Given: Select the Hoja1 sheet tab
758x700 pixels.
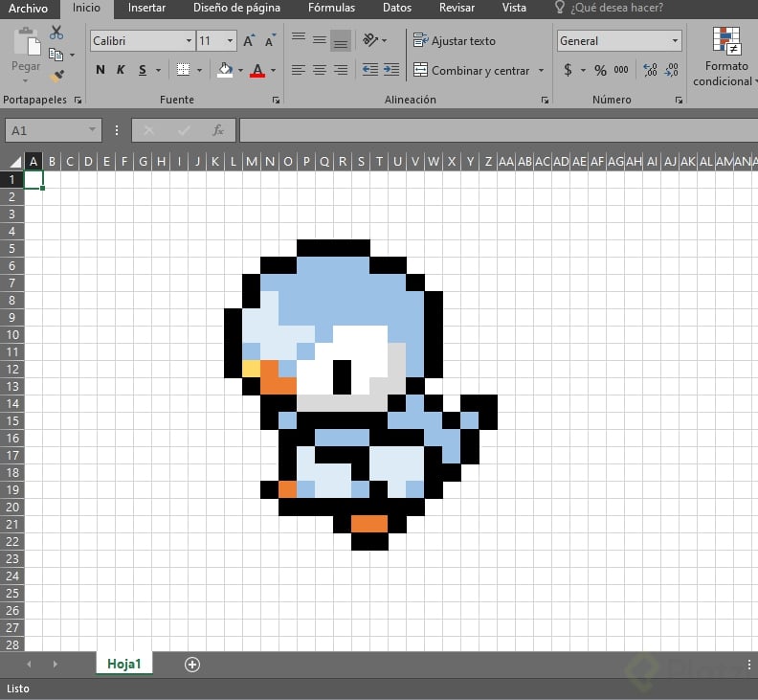Looking at the screenshot, I should point(124,664).
